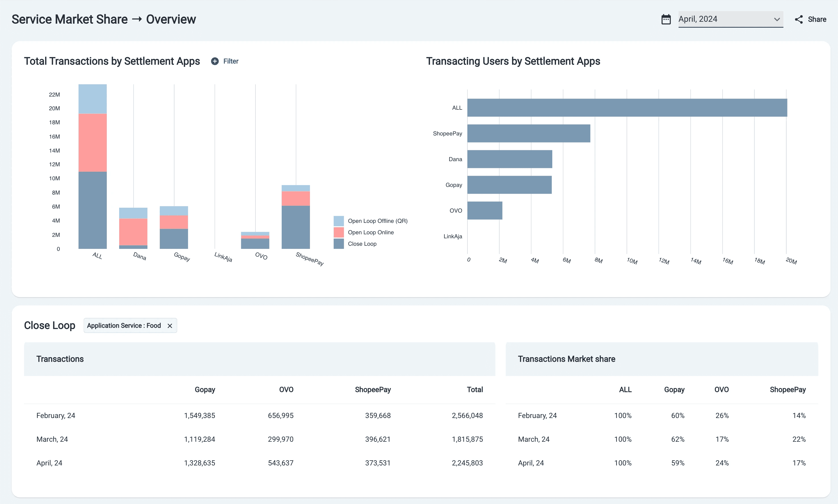Click the Open Loop Offline (QR) legend label

point(378,221)
